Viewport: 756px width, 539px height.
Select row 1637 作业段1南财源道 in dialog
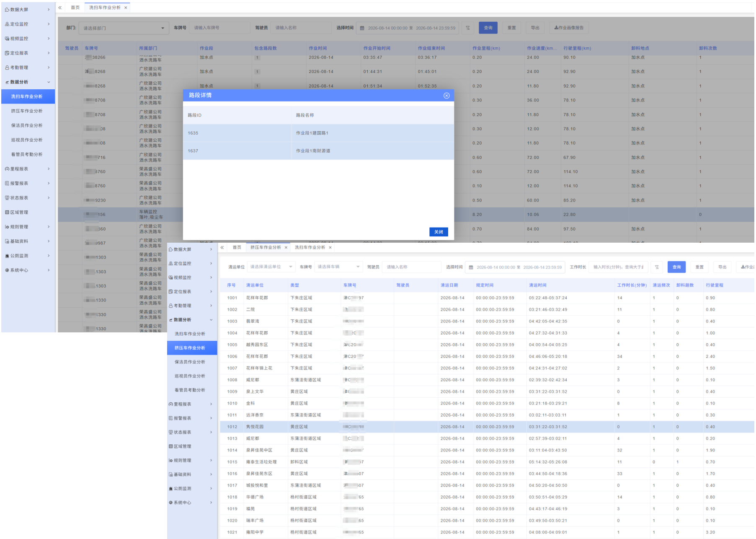pyautogui.click(x=318, y=151)
